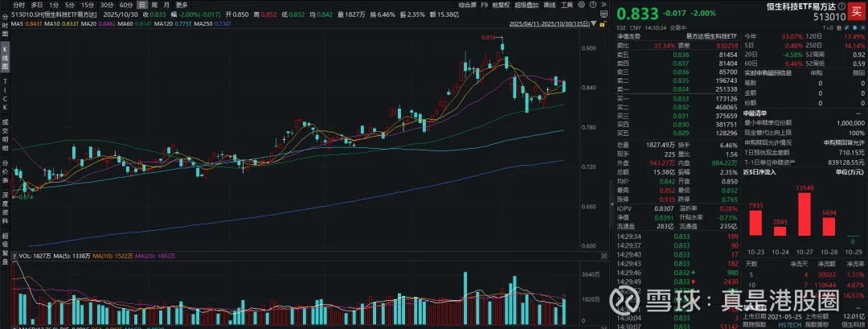Select the 1分 interval
Image resolution: width=868 pixels, height=329 pixels.
pyautogui.click(x=54, y=5)
